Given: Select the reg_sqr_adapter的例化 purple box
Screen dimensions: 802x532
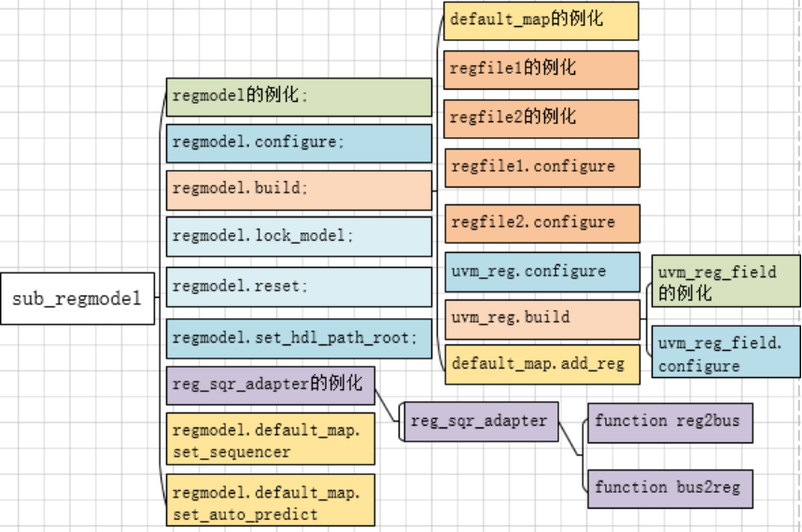Looking at the screenshot, I should [271, 385].
